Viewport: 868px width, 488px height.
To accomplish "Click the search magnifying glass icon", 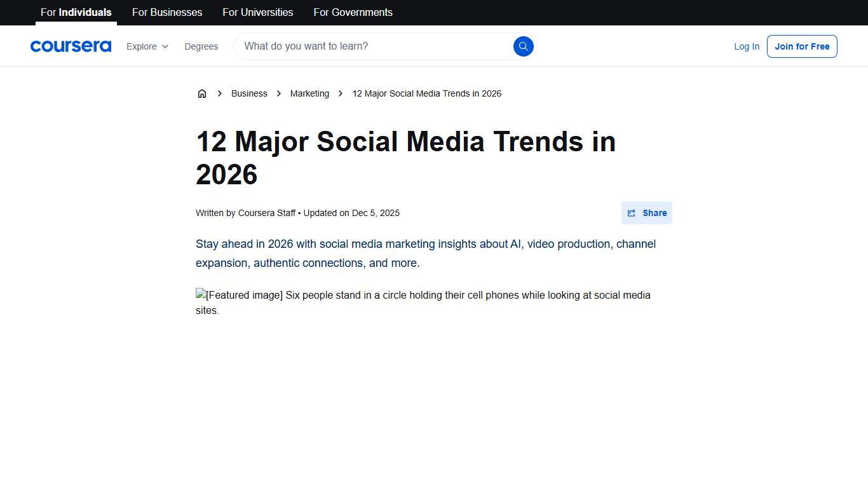I will click(523, 46).
